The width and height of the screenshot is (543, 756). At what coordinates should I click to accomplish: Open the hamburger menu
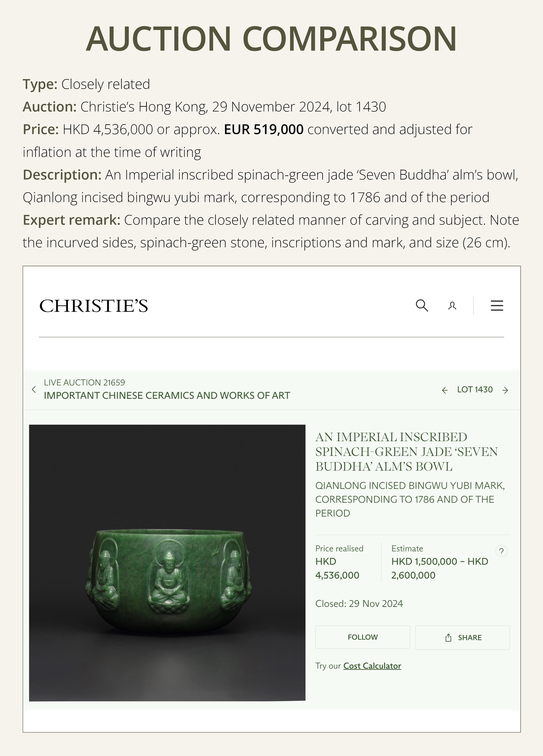pos(497,305)
